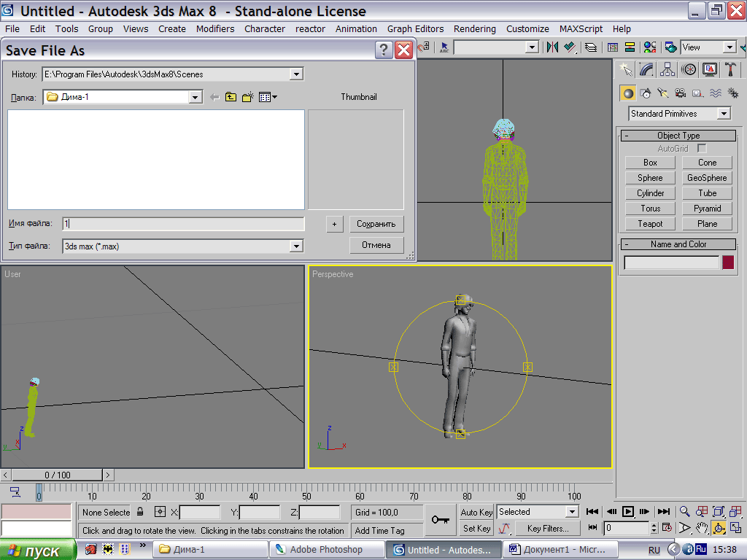Select the Helpers category icon
Screen dimensions: 747x560
pyautogui.click(x=698, y=93)
